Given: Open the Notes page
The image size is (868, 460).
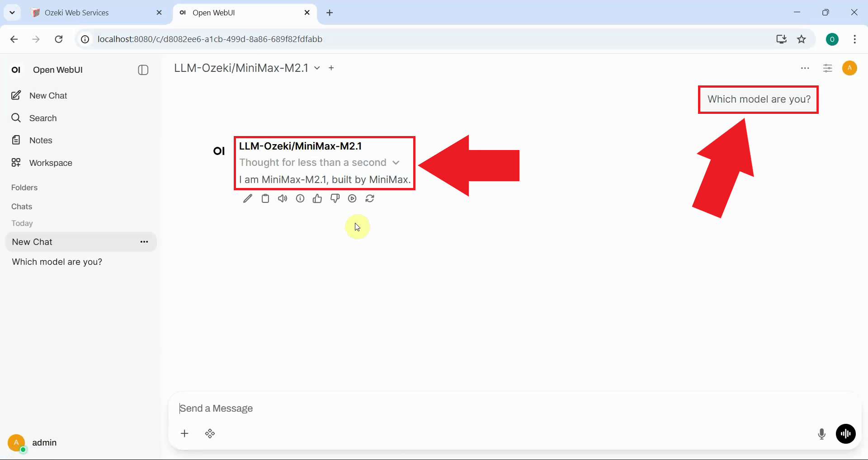Looking at the screenshot, I should 40,140.
